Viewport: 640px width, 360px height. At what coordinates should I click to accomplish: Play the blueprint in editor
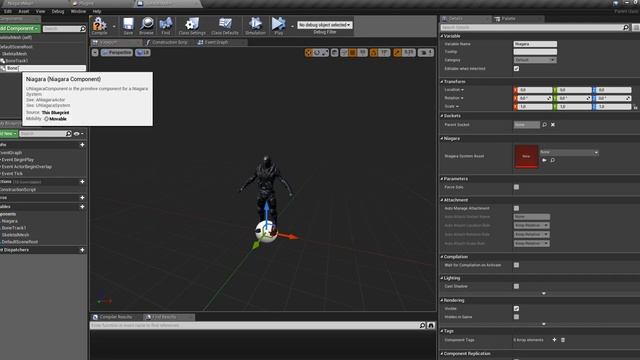point(279,25)
